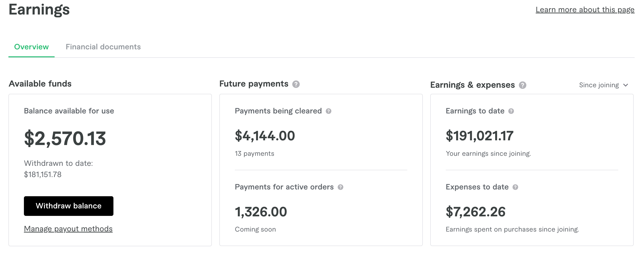Open the Expenses to date info icon
Screen dimensions: 644x254
tap(516, 187)
